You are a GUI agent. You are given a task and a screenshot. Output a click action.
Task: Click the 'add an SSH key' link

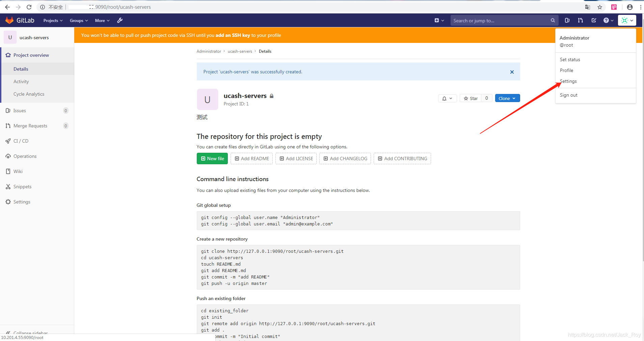pyautogui.click(x=233, y=35)
